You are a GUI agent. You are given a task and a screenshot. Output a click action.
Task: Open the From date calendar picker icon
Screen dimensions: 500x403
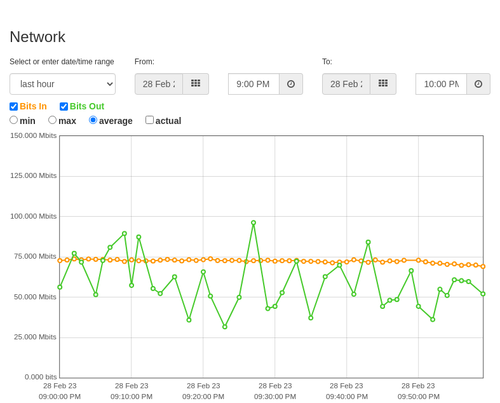[196, 84]
